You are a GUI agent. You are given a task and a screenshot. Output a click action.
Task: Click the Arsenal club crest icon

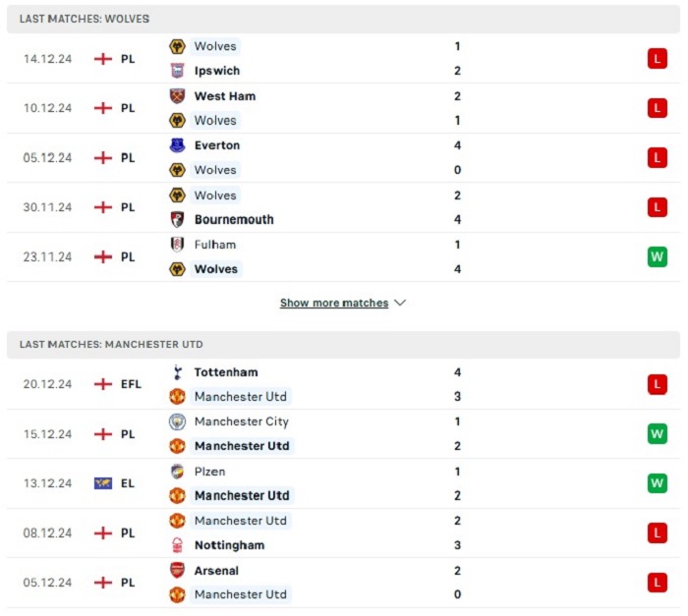point(177,571)
